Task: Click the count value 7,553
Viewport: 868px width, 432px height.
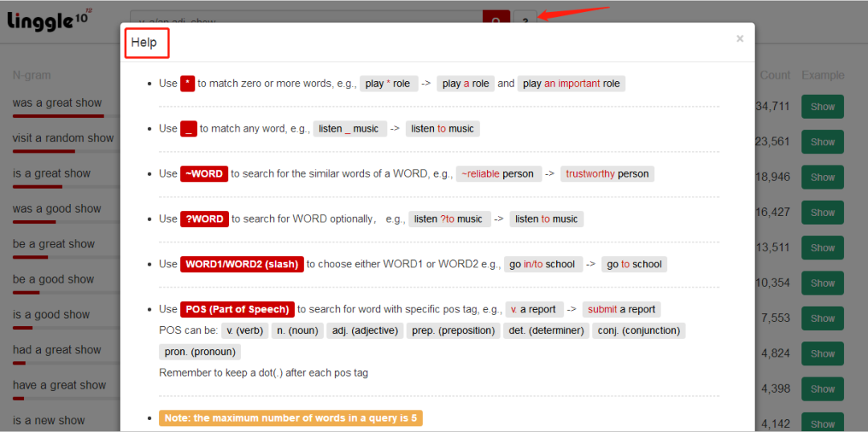Action: click(x=775, y=319)
